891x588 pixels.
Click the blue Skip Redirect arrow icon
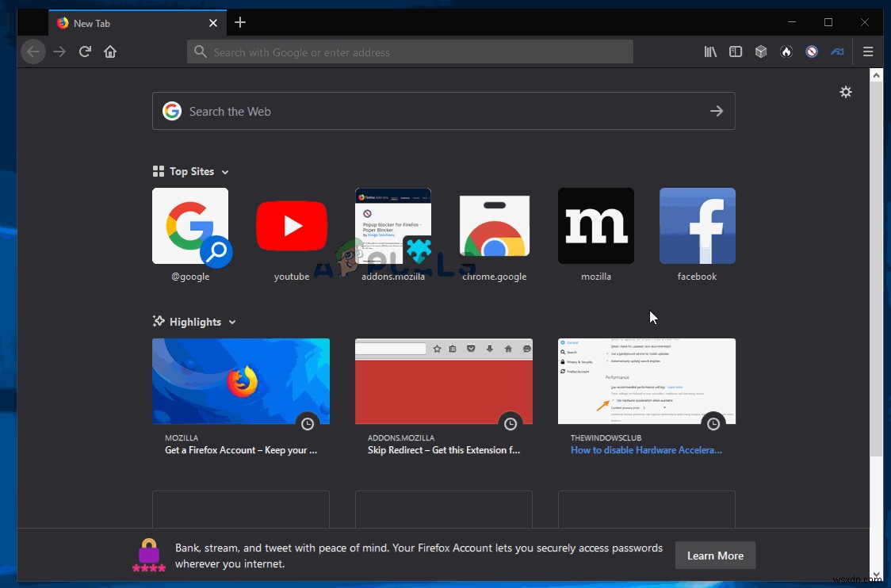click(837, 52)
